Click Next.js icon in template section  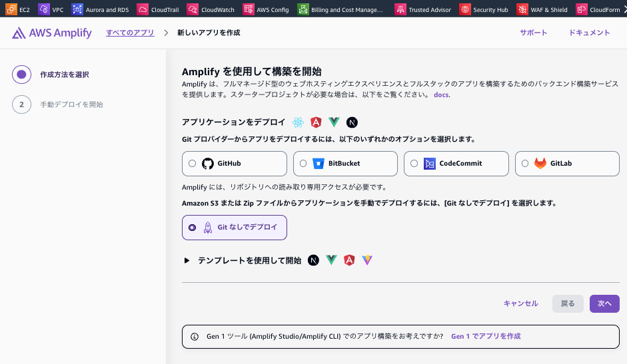[x=313, y=260]
